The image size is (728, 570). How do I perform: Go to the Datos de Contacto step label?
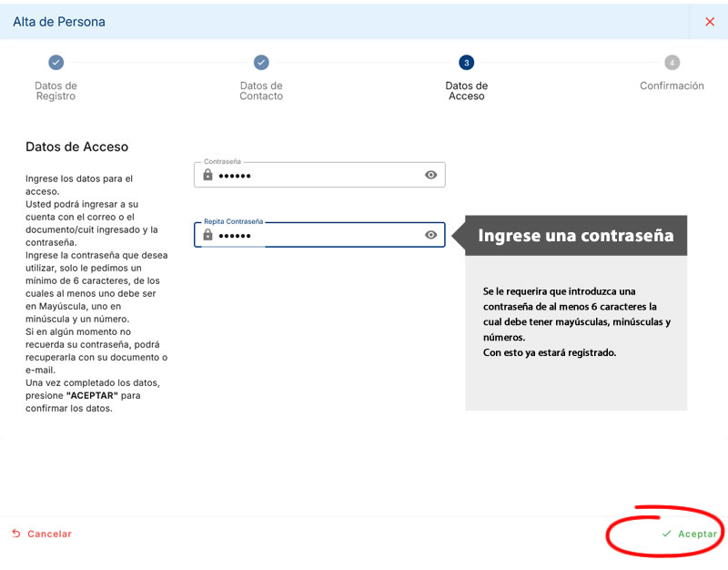tap(261, 91)
